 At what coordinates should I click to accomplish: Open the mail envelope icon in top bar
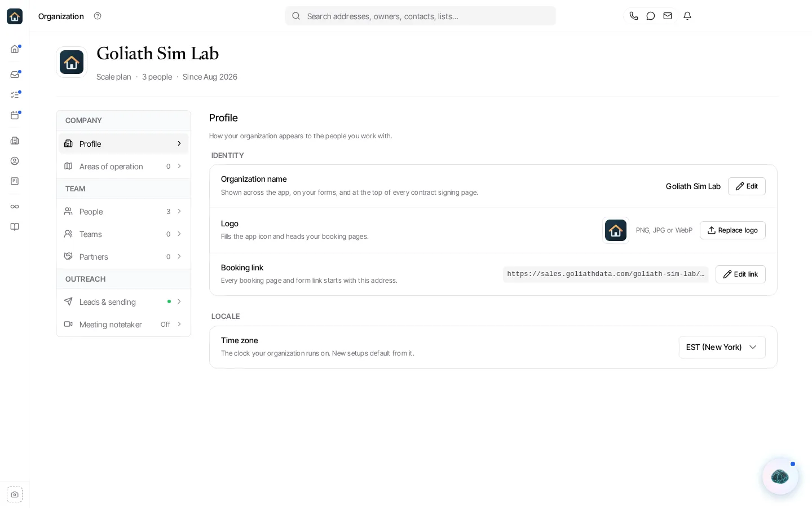point(668,16)
